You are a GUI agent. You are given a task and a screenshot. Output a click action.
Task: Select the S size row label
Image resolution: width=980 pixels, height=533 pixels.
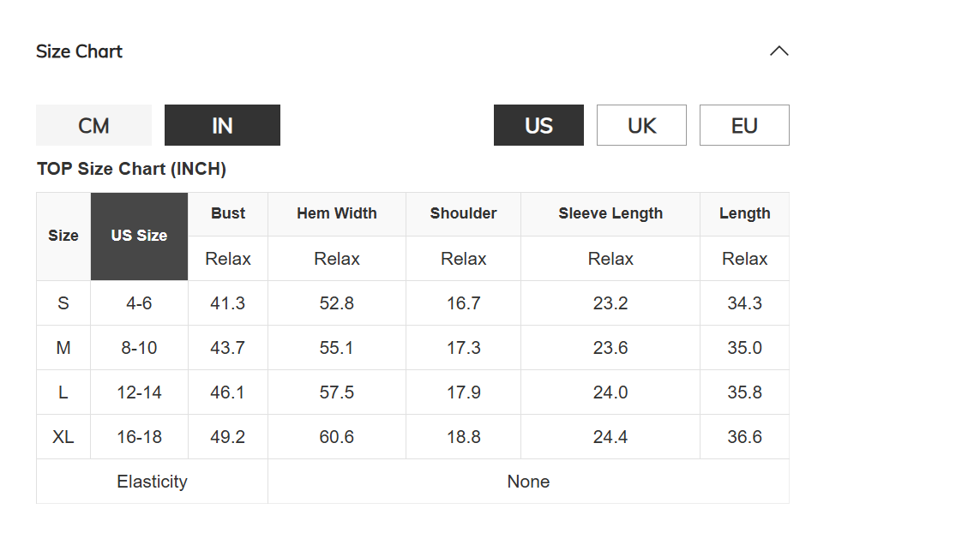(63, 303)
